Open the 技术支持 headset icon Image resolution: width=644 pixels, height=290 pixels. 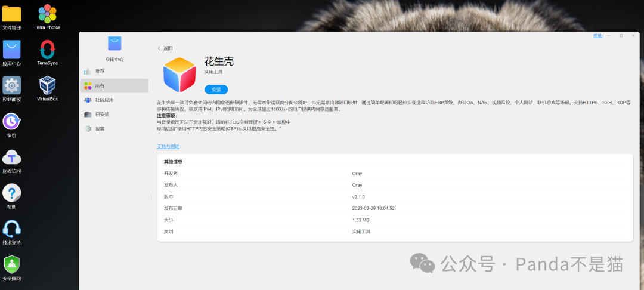point(11,229)
